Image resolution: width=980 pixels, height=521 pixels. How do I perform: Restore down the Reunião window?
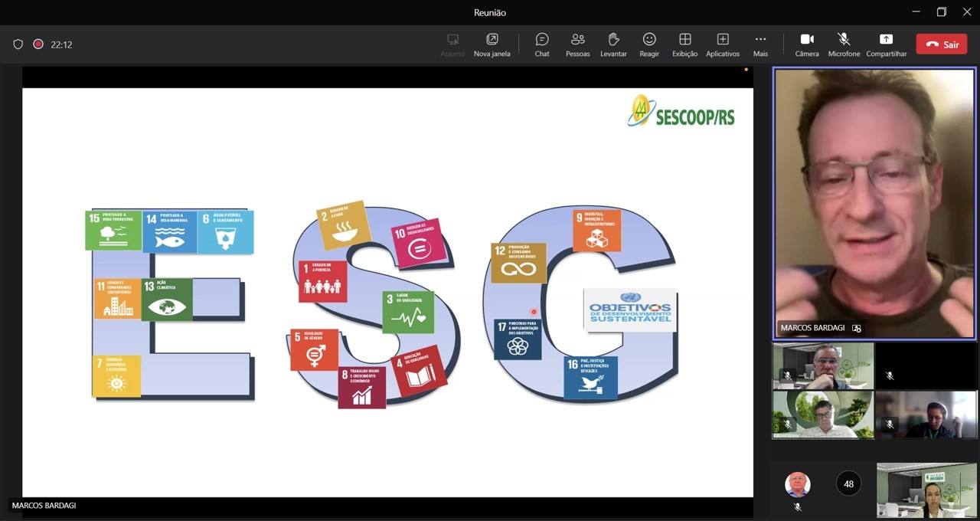click(942, 11)
